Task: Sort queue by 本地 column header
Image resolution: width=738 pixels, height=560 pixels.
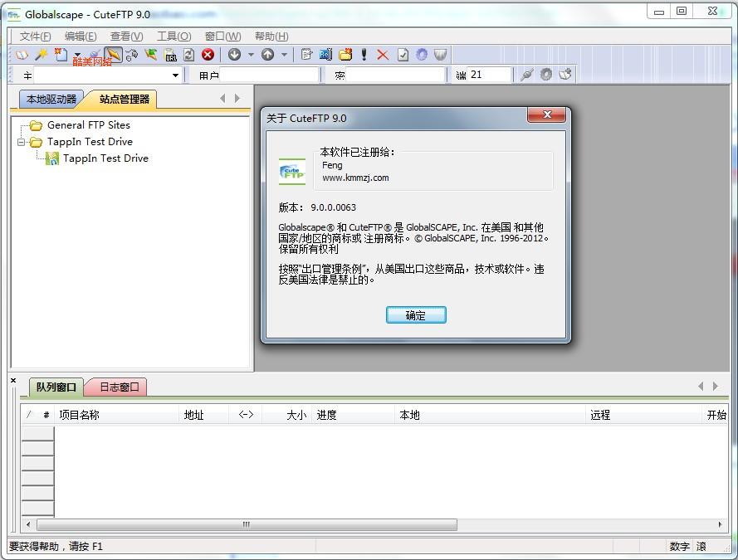Action: [x=490, y=415]
